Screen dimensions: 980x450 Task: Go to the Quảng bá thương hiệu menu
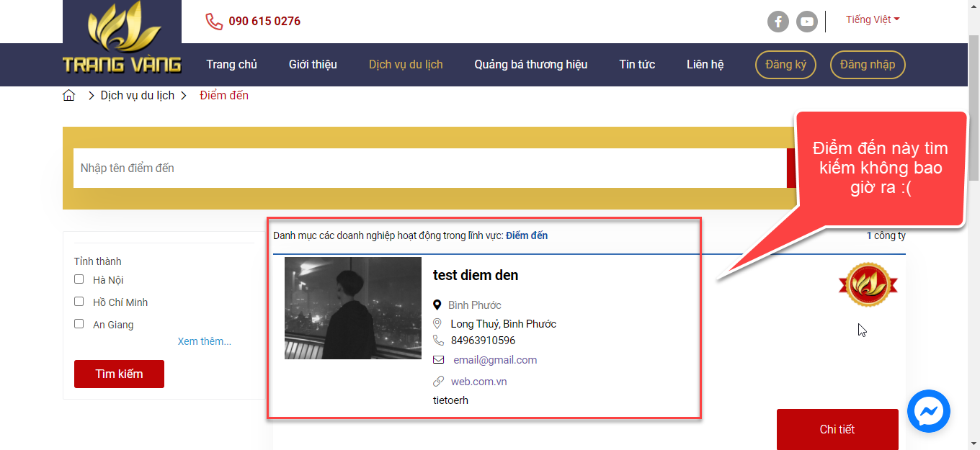(x=530, y=64)
